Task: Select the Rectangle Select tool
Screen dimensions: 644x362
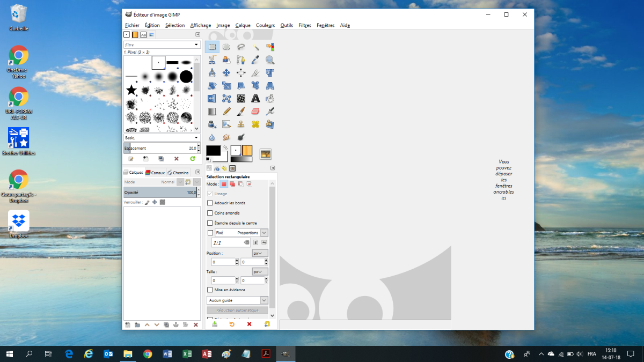Action: [x=212, y=47]
